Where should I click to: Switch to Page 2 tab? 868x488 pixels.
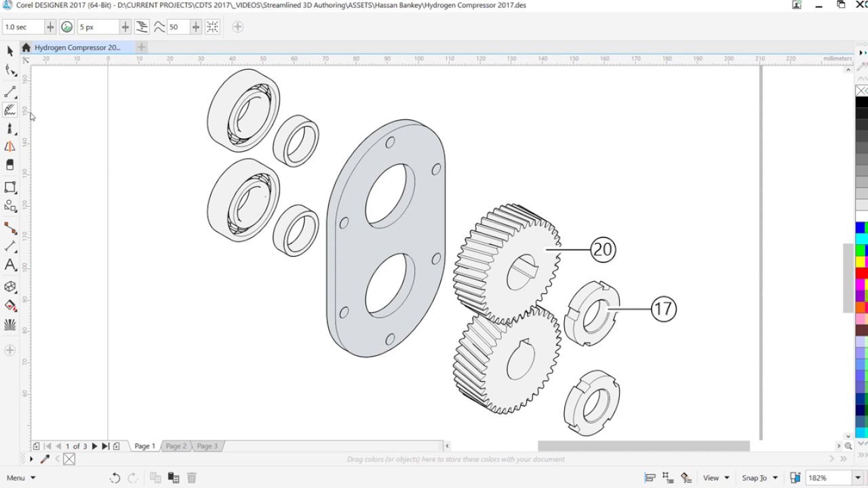(x=176, y=446)
